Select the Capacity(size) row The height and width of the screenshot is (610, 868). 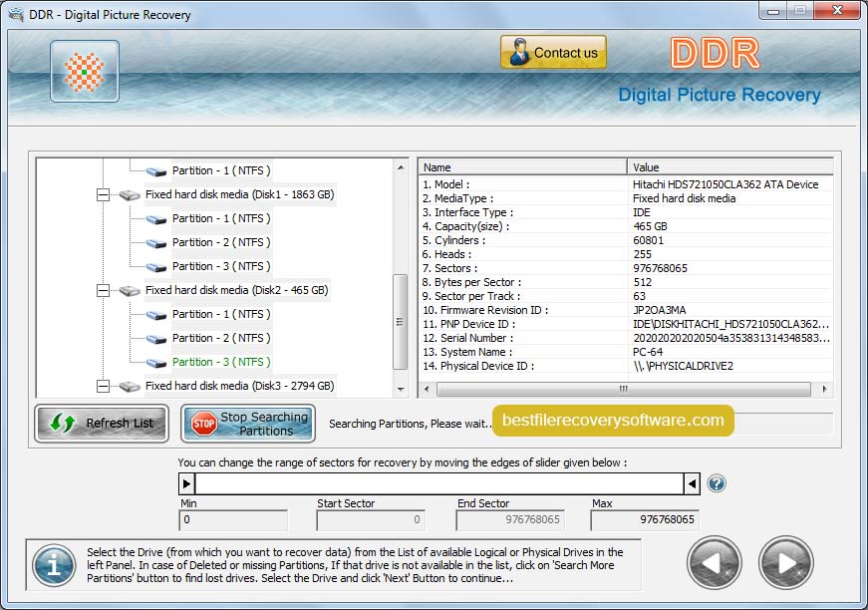(626, 226)
